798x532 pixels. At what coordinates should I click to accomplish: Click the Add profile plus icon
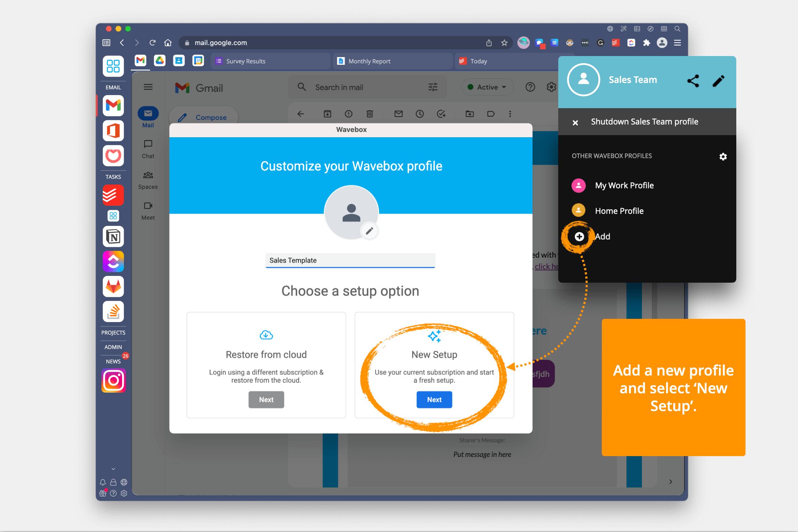click(579, 237)
